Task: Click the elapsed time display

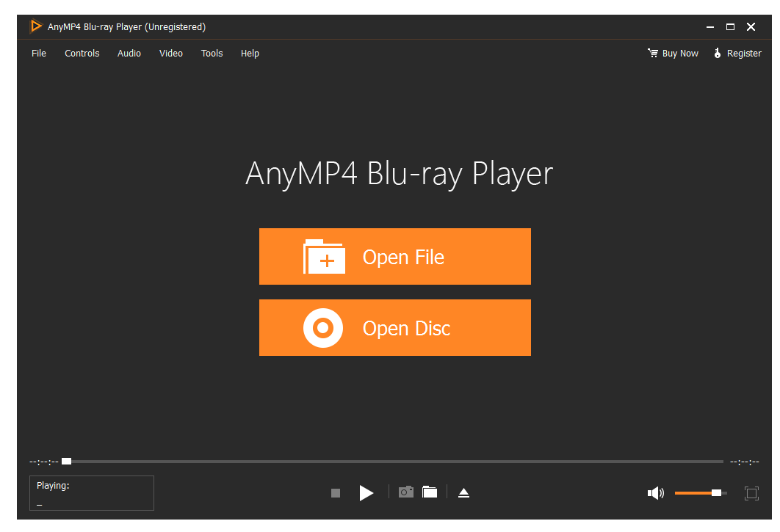Action: pos(44,462)
